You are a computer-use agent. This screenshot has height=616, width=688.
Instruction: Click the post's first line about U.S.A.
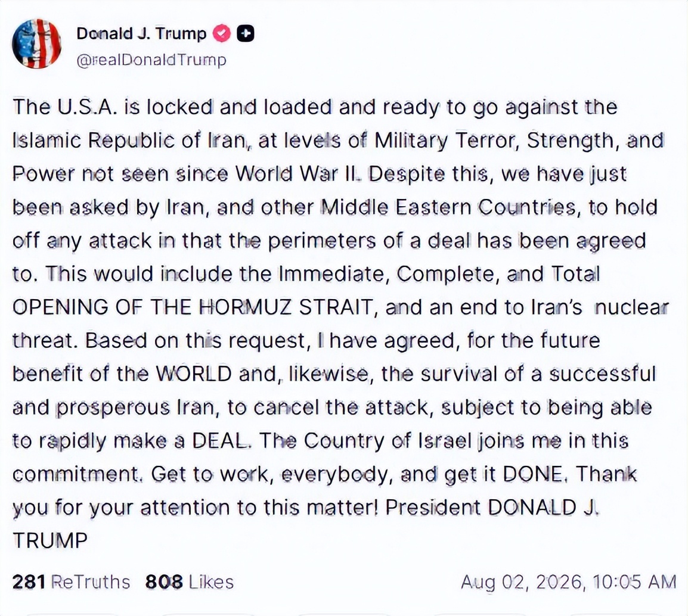315,108
